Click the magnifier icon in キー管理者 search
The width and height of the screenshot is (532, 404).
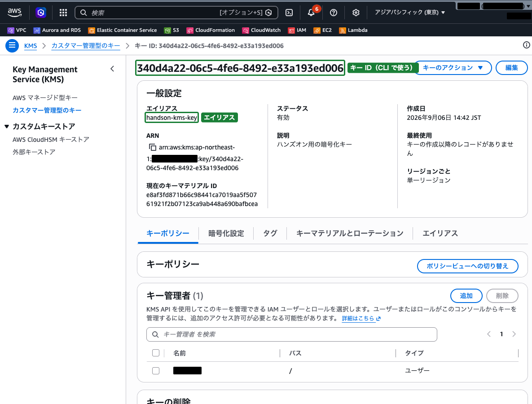155,334
